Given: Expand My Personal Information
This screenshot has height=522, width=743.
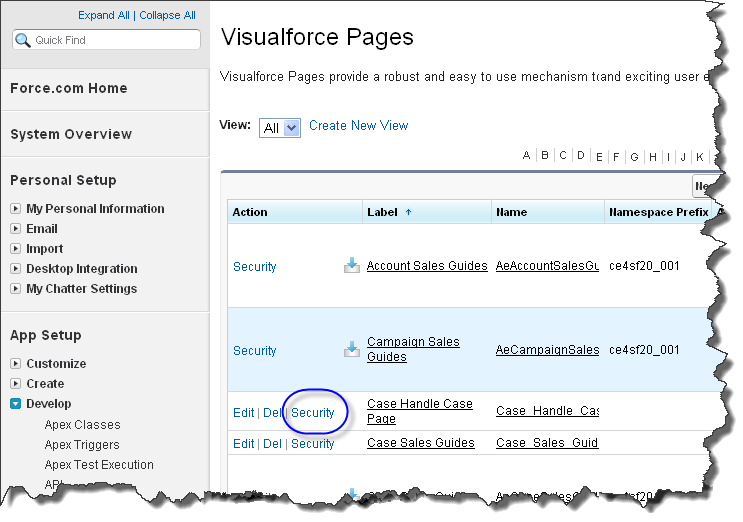Looking at the screenshot, I should point(16,208).
